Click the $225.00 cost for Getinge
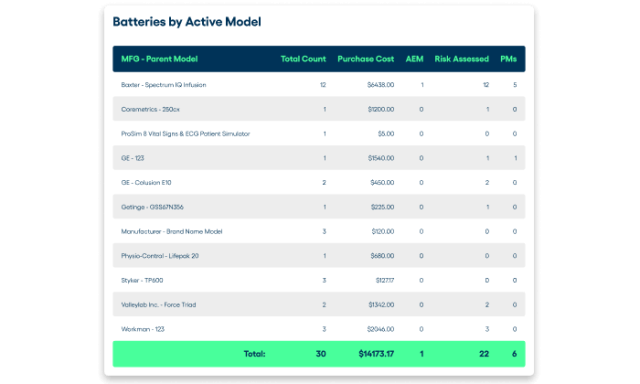 [x=383, y=207]
